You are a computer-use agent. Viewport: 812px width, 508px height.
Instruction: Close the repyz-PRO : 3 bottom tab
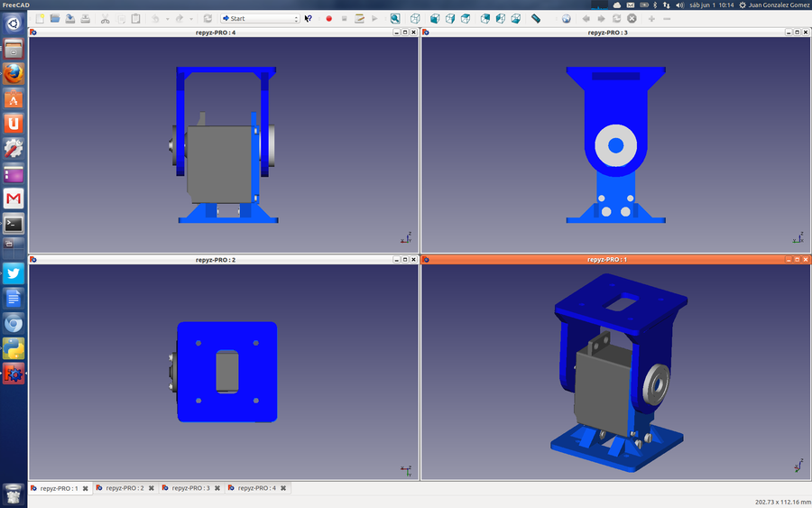pos(217,488)
